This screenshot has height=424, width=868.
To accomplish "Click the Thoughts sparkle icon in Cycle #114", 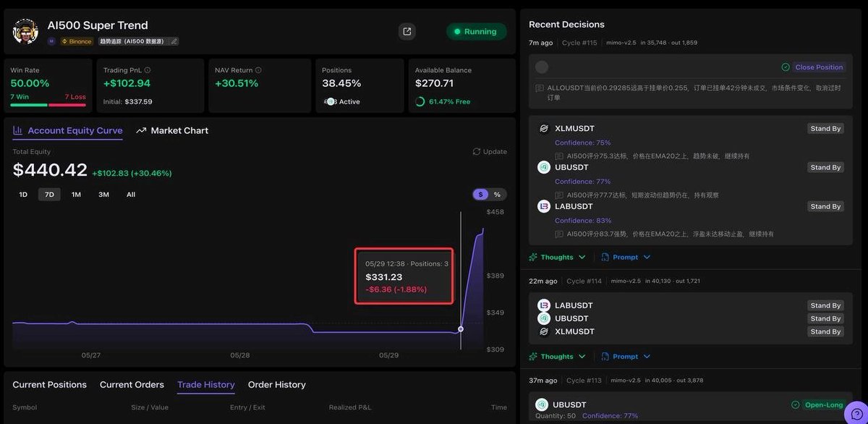I will (533, 357).
